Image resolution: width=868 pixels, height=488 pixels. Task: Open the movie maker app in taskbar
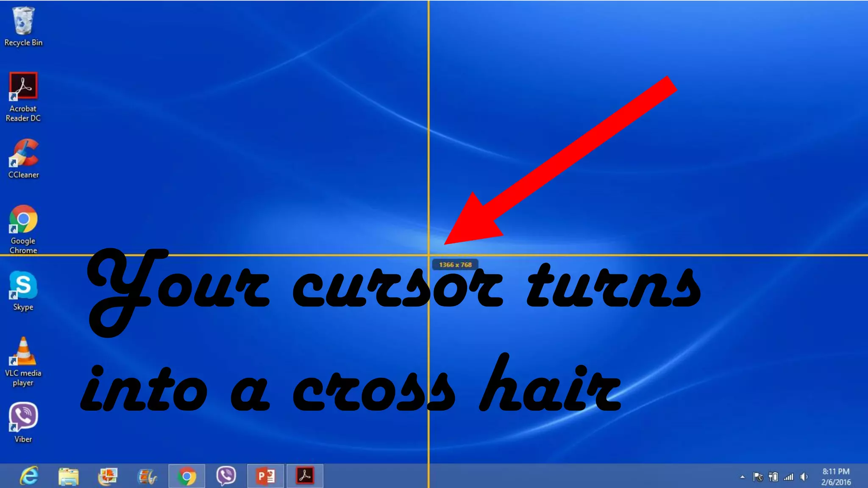147,476
